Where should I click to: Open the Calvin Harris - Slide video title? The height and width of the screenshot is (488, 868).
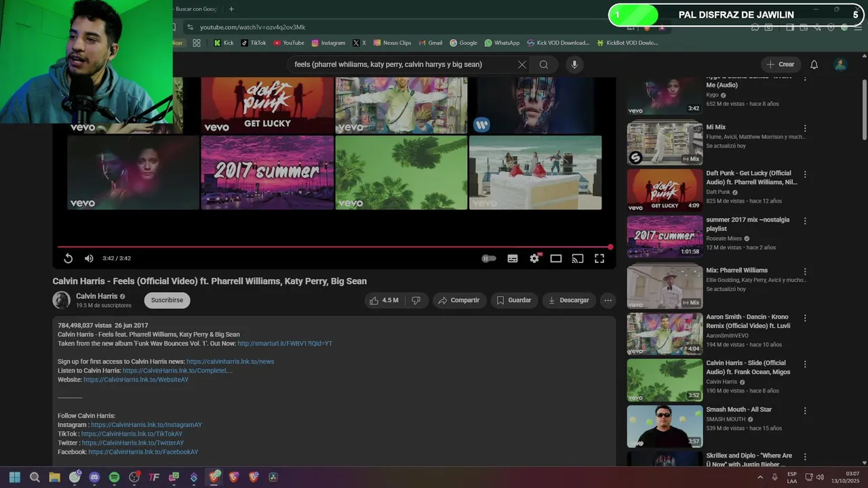[748, 367]
